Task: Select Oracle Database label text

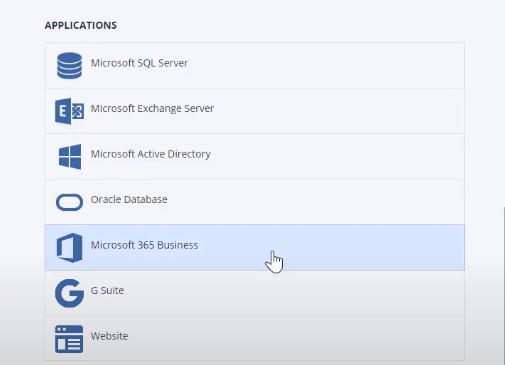Action: tap(129, 199)
